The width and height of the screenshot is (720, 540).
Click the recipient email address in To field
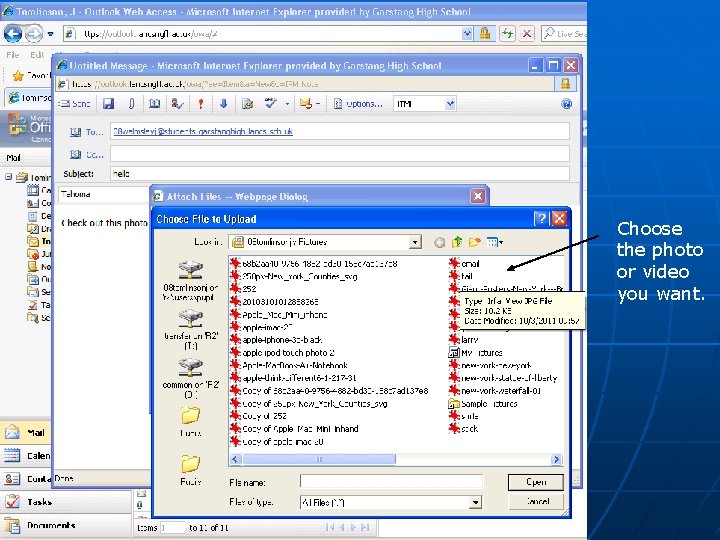pos(203,131)
